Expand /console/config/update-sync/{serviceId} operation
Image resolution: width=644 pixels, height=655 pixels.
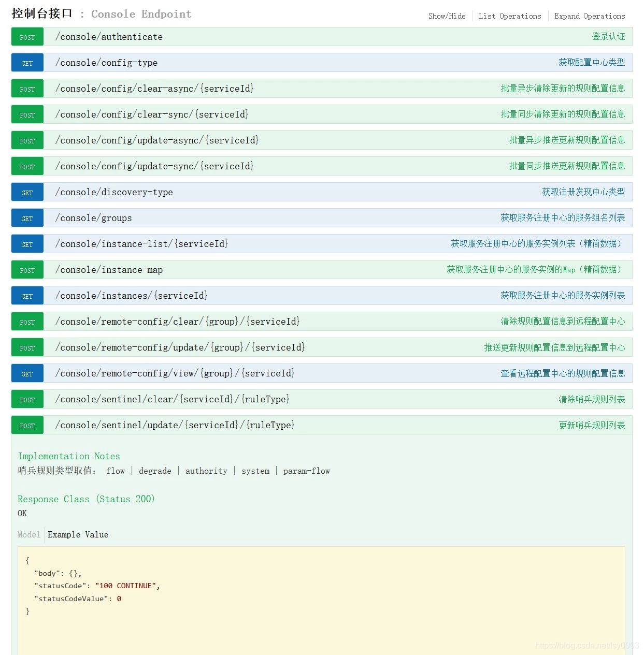[154, 166]
